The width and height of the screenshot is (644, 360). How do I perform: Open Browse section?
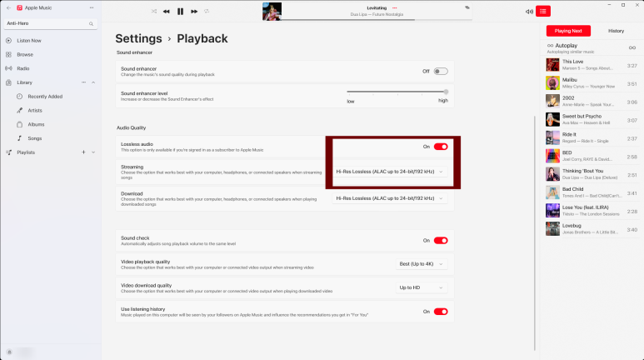[x=25, y=55]
